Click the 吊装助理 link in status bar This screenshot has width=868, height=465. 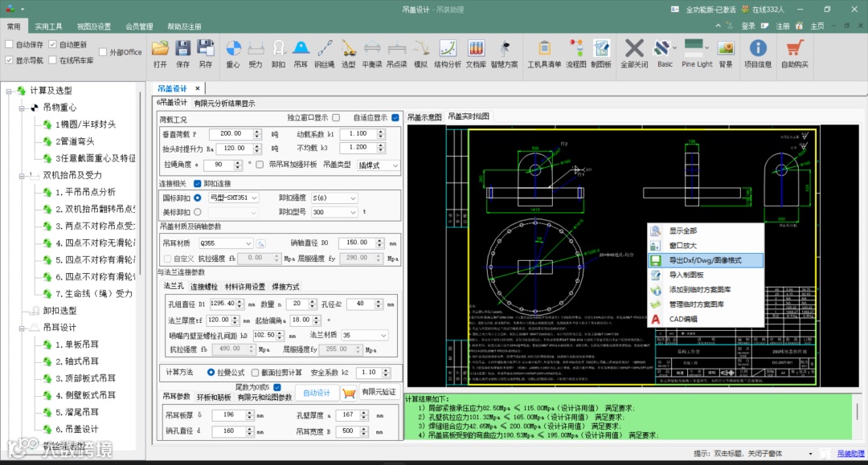click(x=850, y=454)
